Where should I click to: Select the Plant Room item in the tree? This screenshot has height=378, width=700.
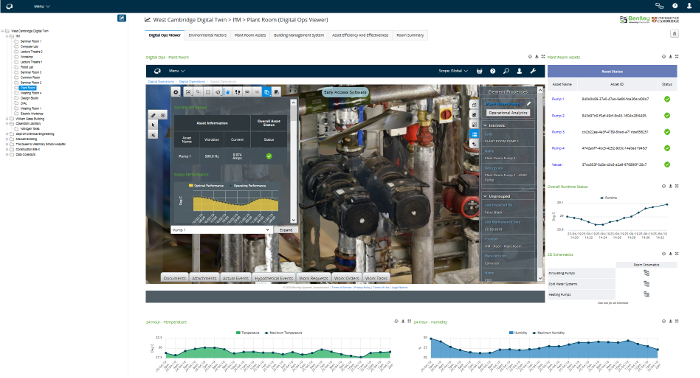coord(28,88)
